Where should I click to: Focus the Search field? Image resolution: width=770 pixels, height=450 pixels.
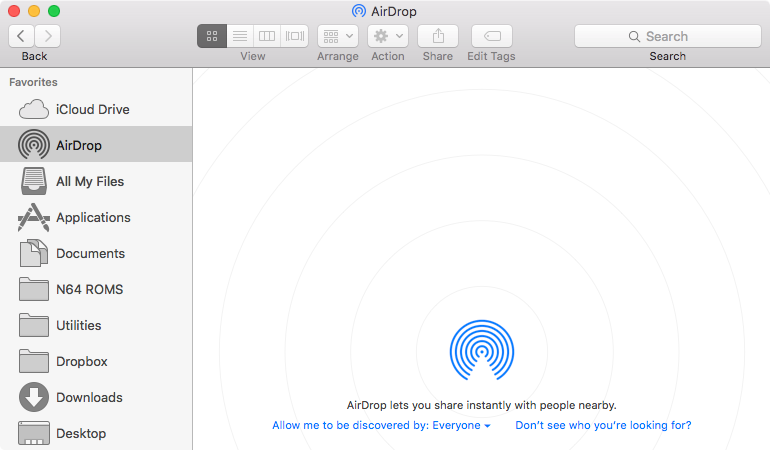click(x=668, y=36)
